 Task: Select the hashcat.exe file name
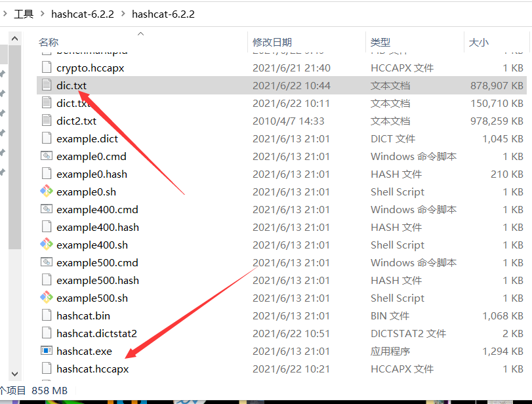coord(84,351)
